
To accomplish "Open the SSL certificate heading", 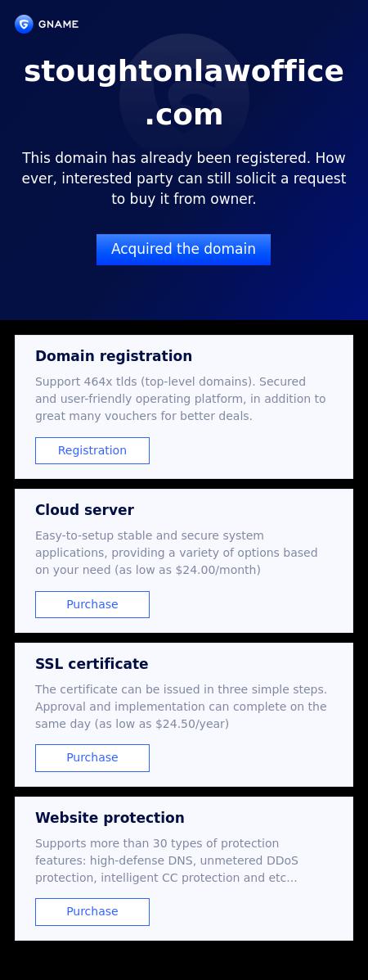I will click(x=92, y=664).
